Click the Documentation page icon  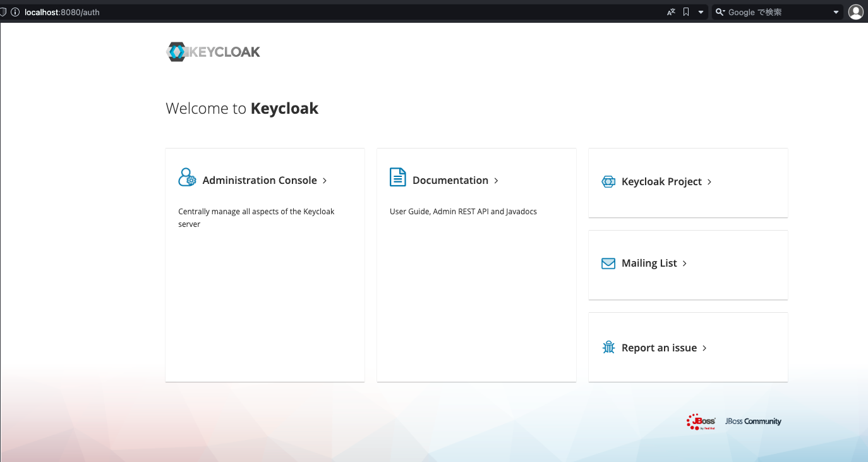(x=398, y=178)
